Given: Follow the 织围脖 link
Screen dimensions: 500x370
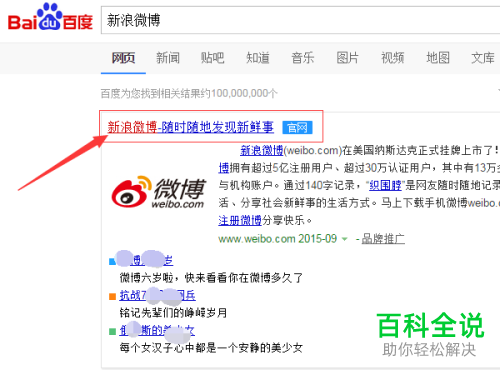Looking at the screenshot, I should click(x=385, y=185).
